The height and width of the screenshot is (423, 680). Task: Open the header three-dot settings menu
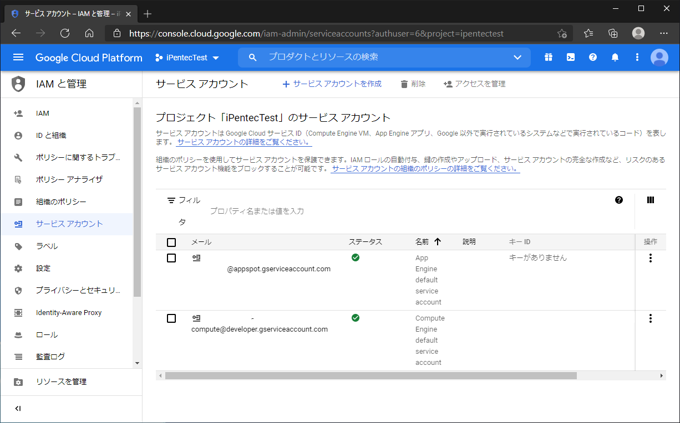tap(637, 57)
